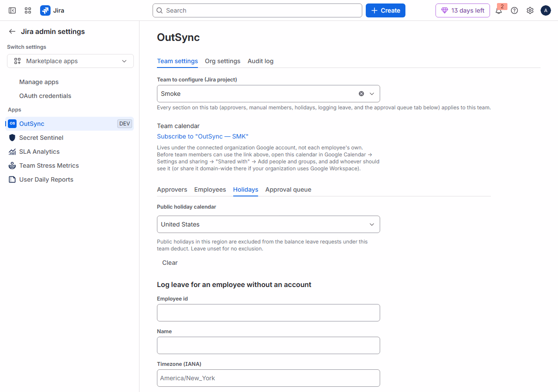The image size is (558, 392).
Task: Switch to the Team settings tab
Action: click(177, 61)
